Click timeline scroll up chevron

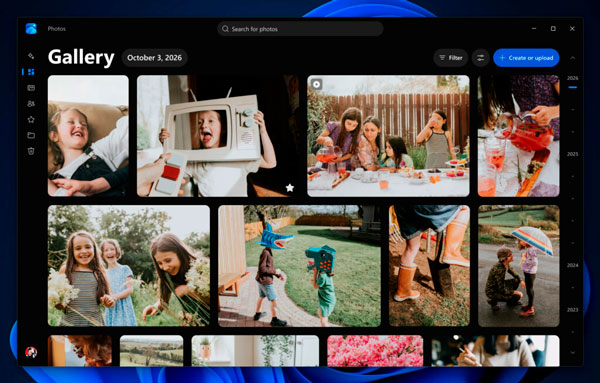[572, 58]
